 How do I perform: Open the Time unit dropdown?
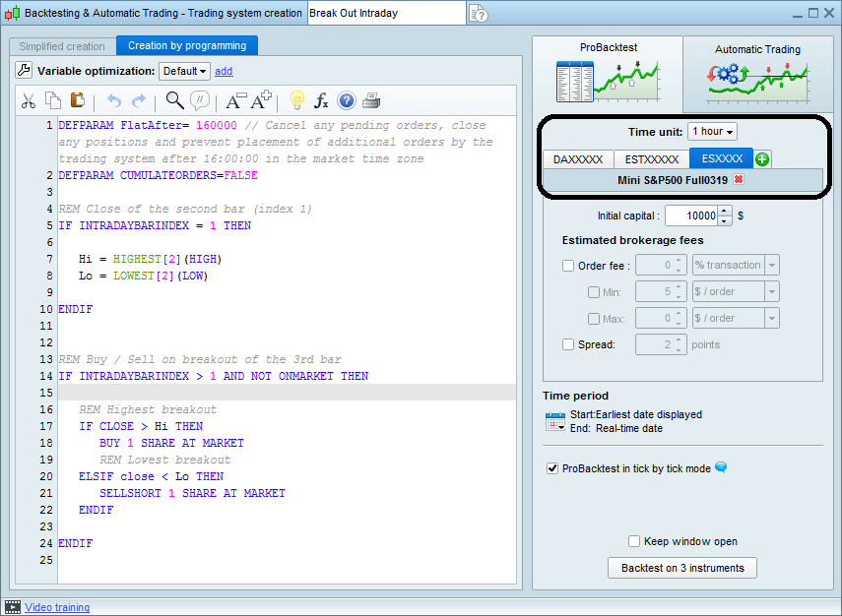(712, 131)
